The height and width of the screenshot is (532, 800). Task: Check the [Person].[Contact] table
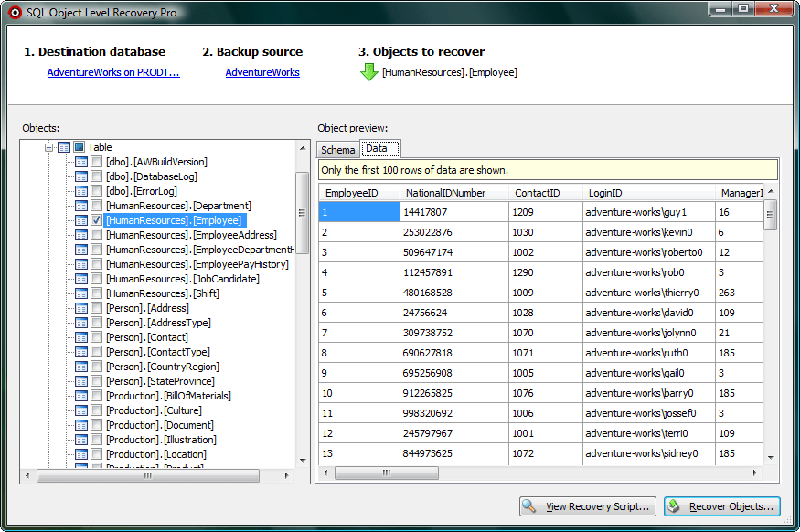tap(96, 337)
